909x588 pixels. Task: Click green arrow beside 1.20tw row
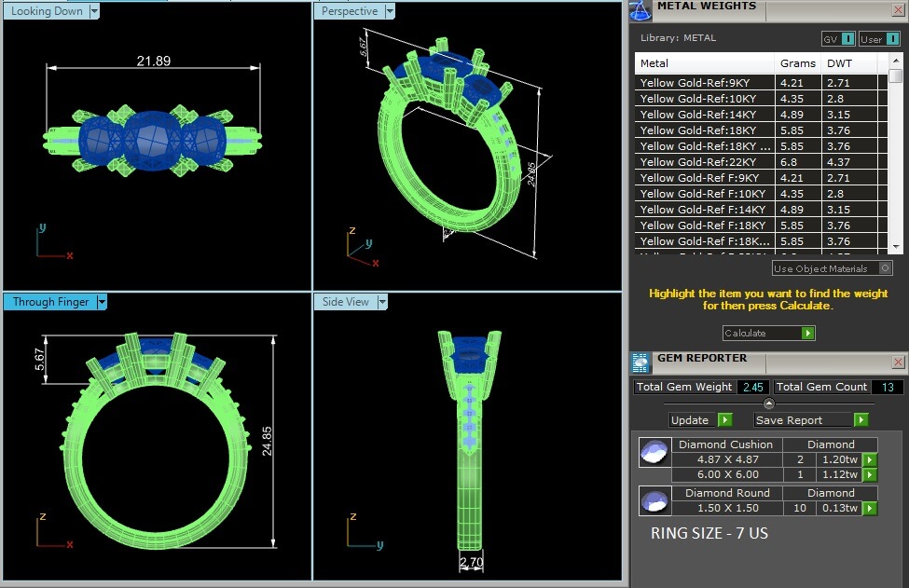(x=869, y=459)
